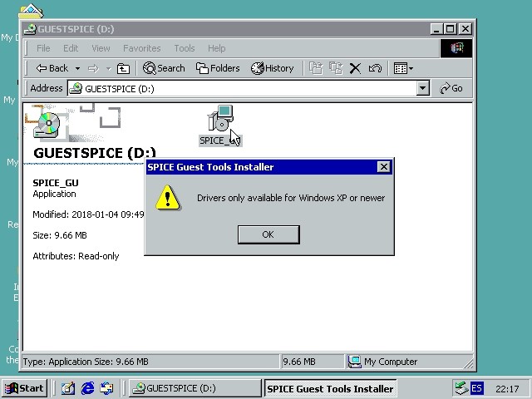Click the drive icon in the Address bar
Viewport: 532px width, 399px height.
coord(76,89)
